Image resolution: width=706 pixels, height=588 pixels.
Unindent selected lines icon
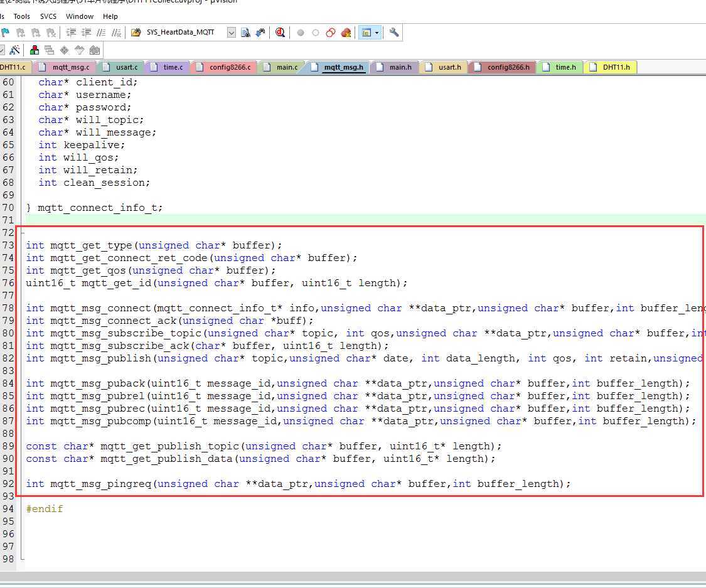click(87, 33)
